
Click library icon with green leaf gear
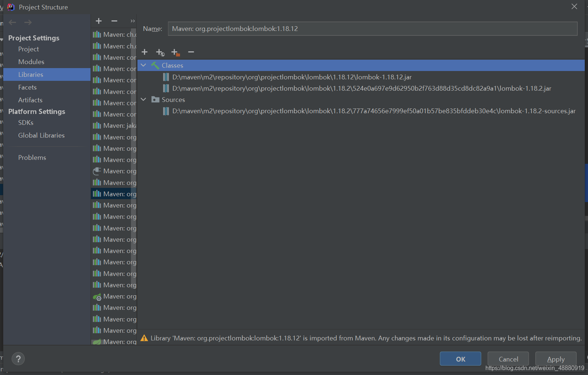click(97, 297)
